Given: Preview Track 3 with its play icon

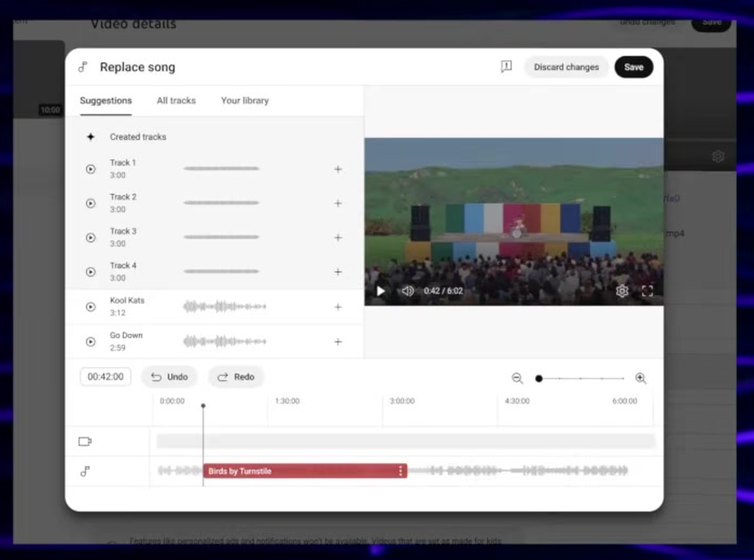Looking at the screenshot, I should pos(90,238).
